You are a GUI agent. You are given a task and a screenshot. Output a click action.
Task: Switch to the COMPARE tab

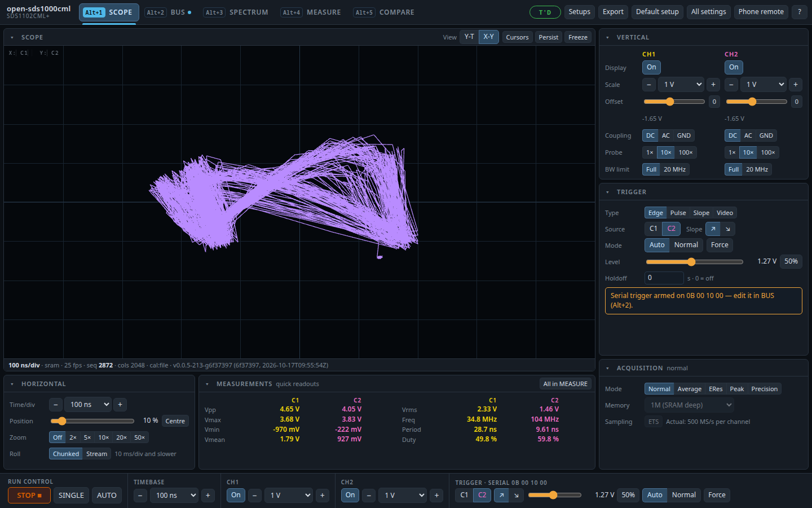tap(385, 12)
